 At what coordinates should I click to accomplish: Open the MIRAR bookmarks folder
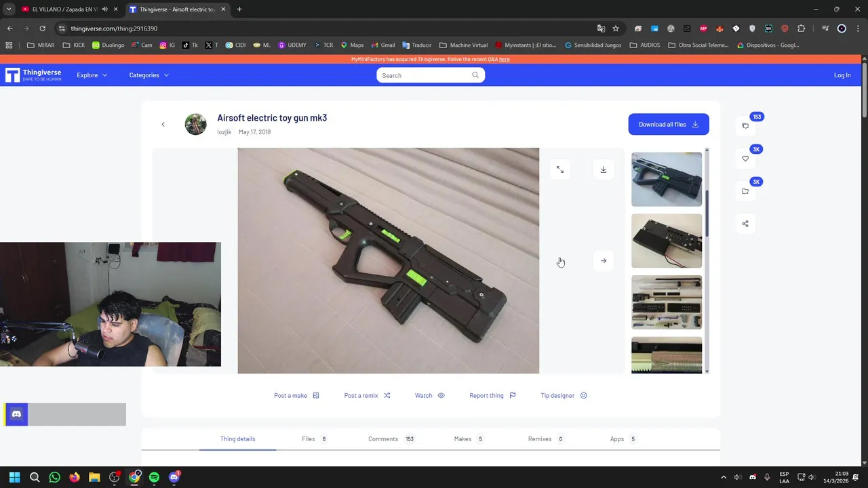(40, 45)
